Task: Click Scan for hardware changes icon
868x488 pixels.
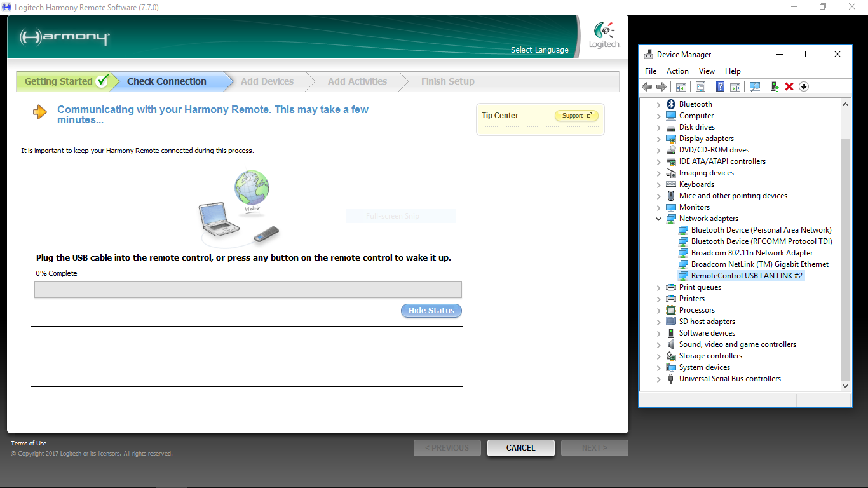Action: click(x=755, y=86)
